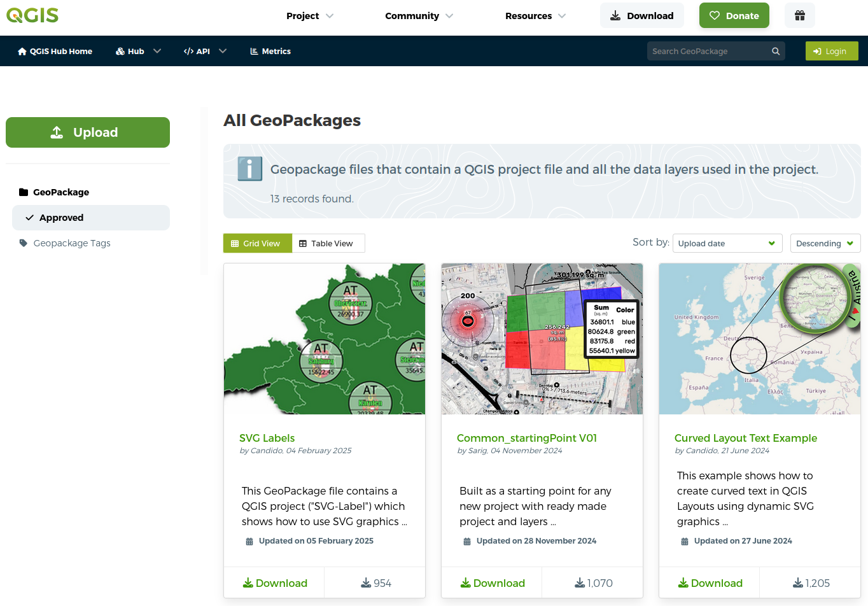This screenshot has width=868, height=606.
Task: Open the SVG Labels map thumbnail
Action: tap(325, 339)
